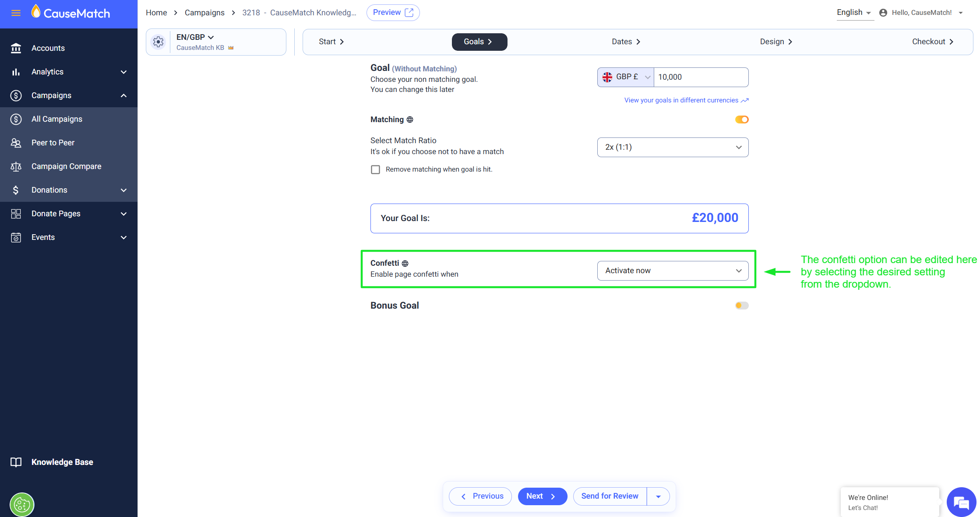Check Remove matching when goal is hit

(x=375, y=169)
